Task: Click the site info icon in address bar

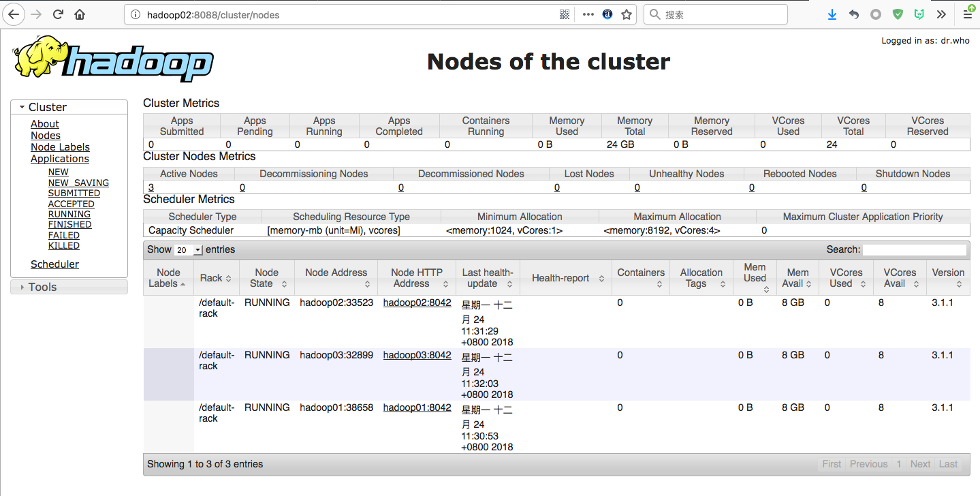Action: [135, 14]
